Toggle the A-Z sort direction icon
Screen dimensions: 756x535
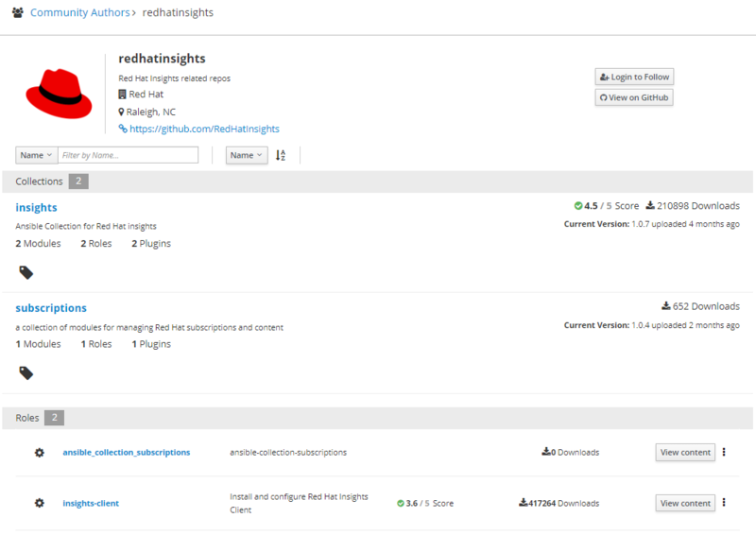click(x=281, y=155)
